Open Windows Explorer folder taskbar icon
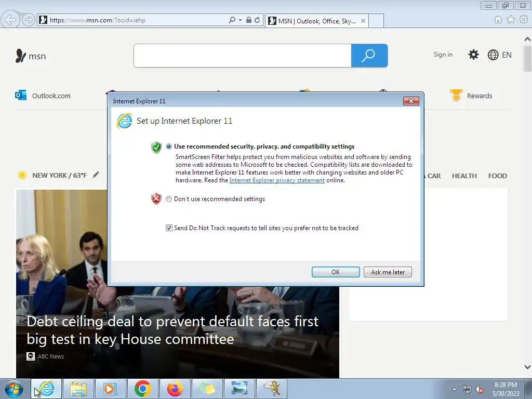This screenshot has width=532, height=399. (78, 389)
